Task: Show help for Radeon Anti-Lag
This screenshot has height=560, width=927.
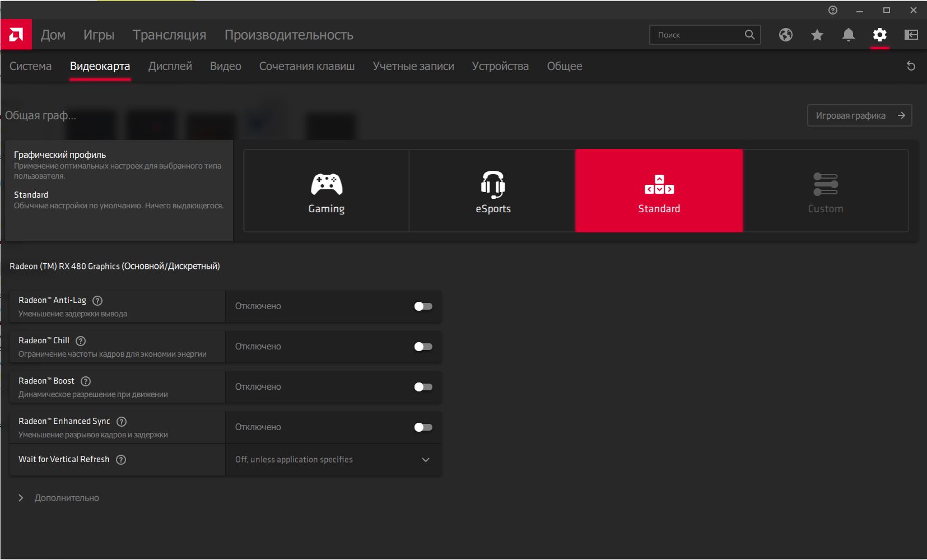Action: click(x=97, y=301)
